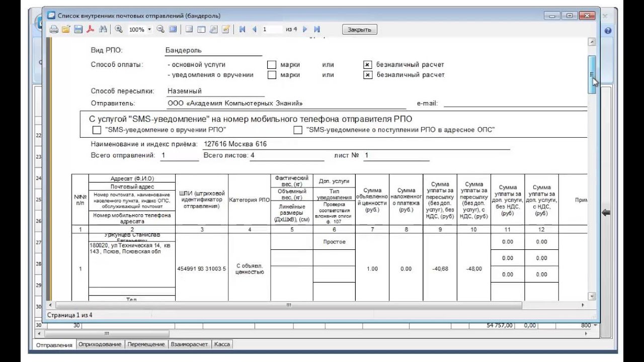
Task: Open Find with binoculars icon
Action: (103, 30)
